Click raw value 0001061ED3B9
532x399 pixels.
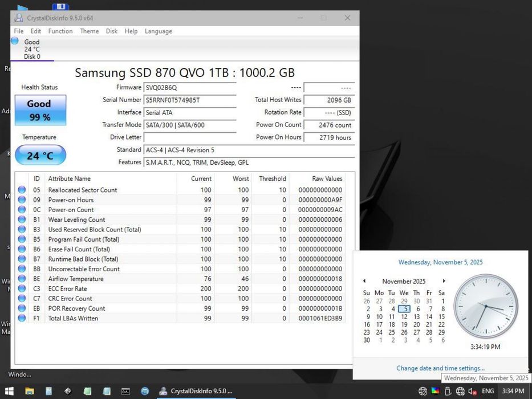pyautogui.click(x=320, y=318)
